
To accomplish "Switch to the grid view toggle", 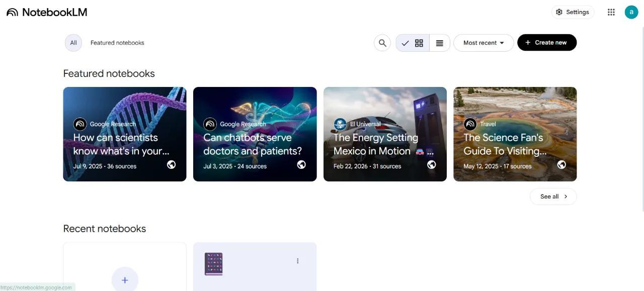I will pos(413,43).
